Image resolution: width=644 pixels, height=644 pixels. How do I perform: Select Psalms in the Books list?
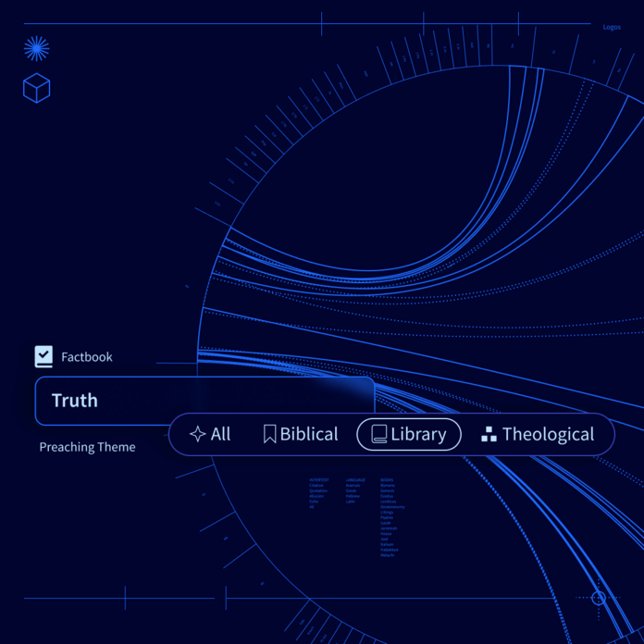pos(387,517)
